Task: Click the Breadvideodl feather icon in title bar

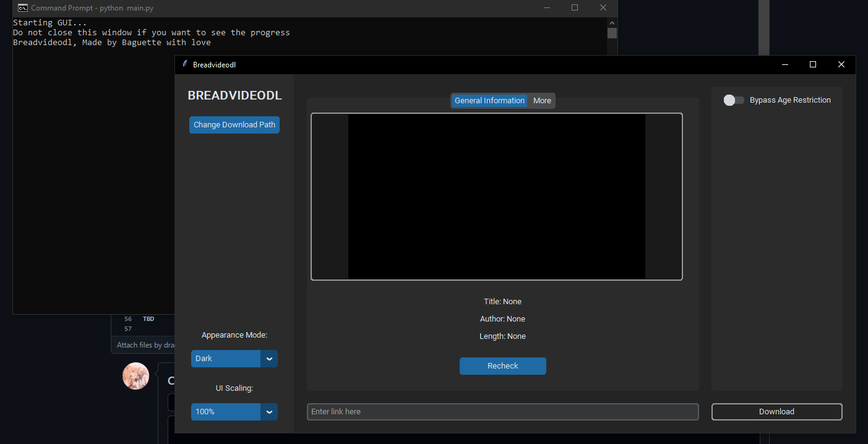Action: click(x=184, y=64)
